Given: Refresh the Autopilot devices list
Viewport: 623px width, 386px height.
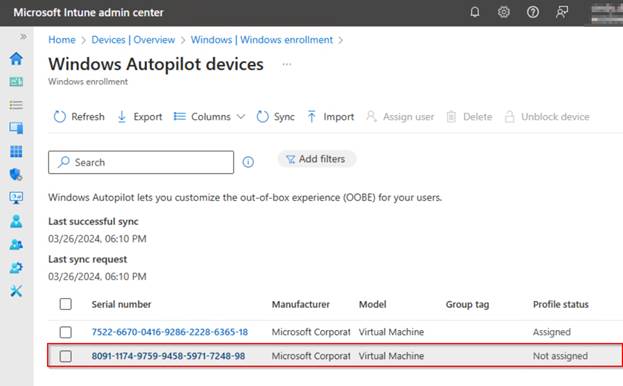Looking at the screenshot, I should [79, 117].
